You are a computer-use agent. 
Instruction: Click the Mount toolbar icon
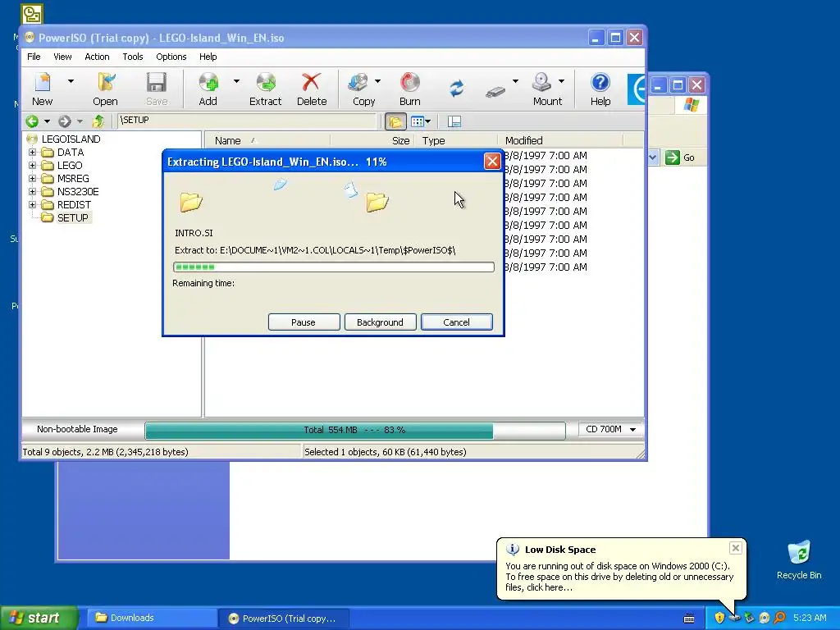(x=546, y=89)
